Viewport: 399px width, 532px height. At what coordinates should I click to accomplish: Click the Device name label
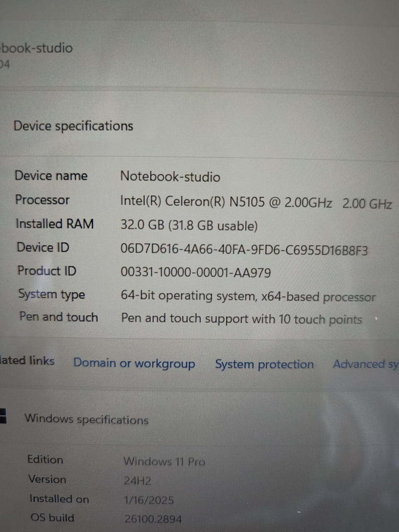point(51,175)
